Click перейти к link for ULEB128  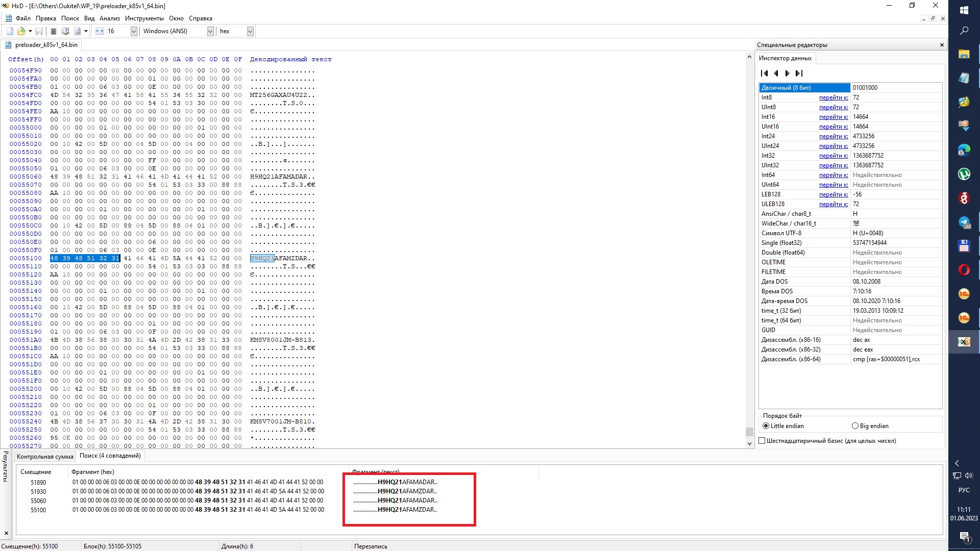834,204
